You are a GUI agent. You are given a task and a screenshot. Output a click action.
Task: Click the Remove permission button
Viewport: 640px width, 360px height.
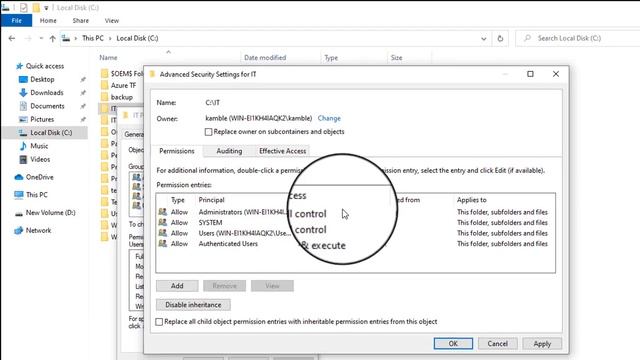[x=224, y=286]
